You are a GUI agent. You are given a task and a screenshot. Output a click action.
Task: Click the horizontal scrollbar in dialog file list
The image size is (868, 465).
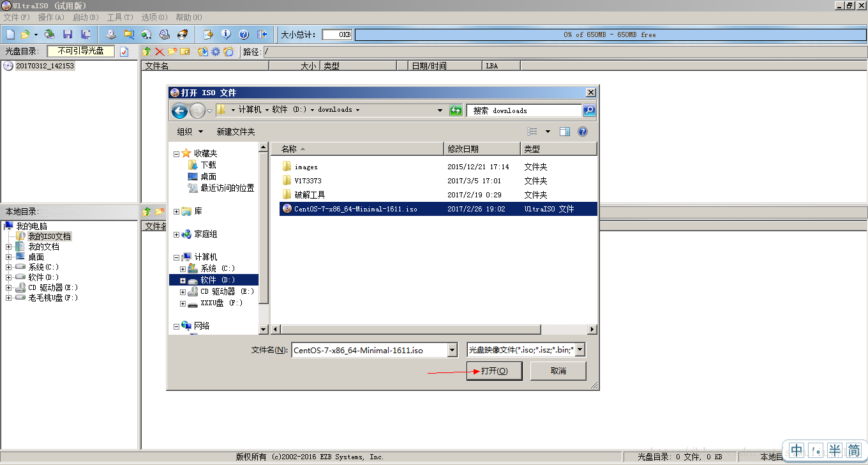click(411, 330)
